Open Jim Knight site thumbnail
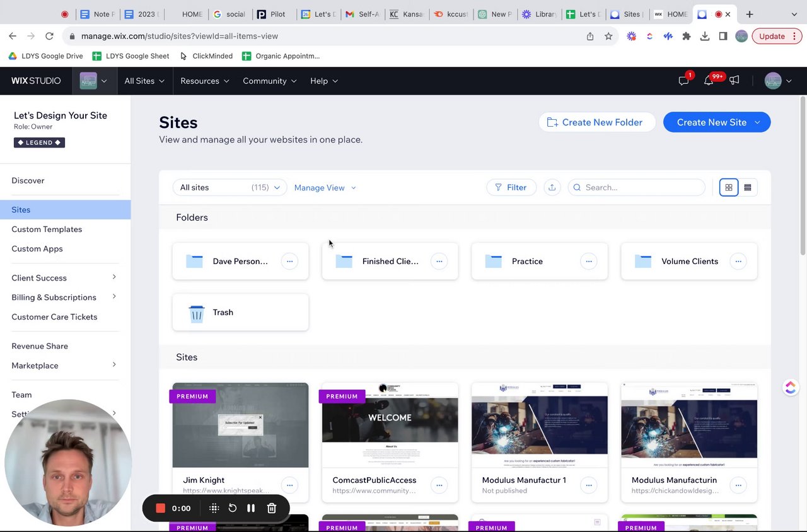The image size is (807, 532). pyautogui.click(x=240, y=425)
